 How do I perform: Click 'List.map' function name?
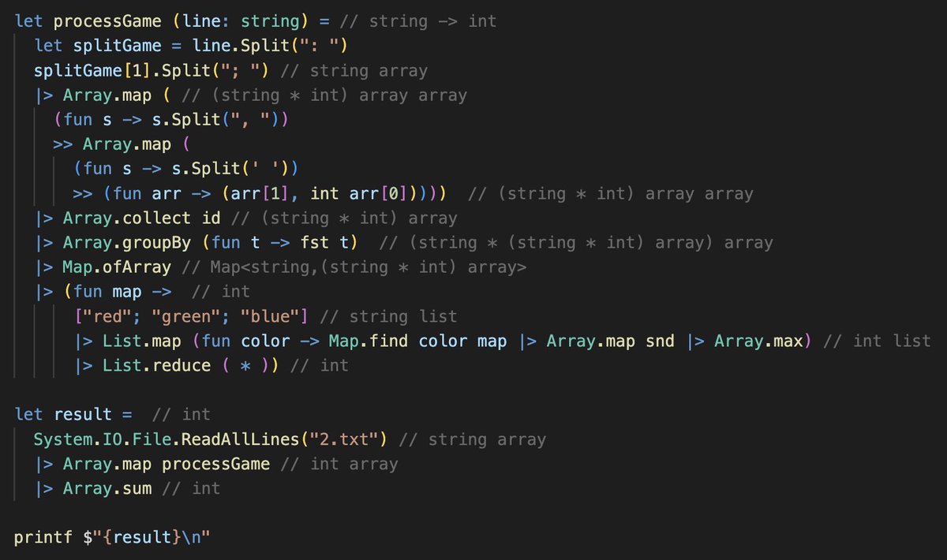(142, 341)
